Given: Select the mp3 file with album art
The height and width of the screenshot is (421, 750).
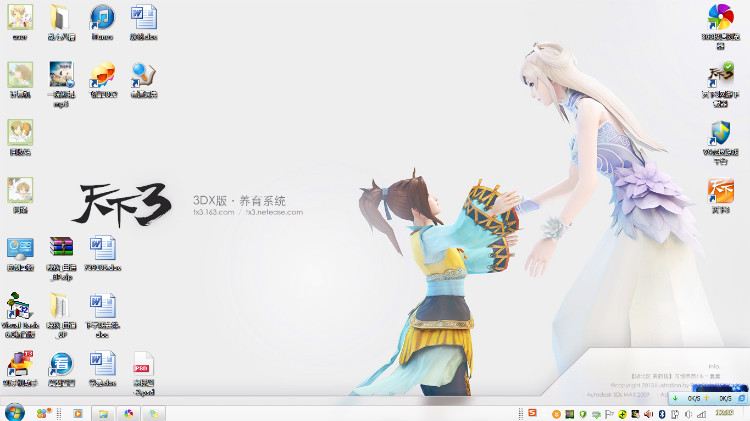Looking at the screenshot, I should pyautogui.click(x=61, y=84).
